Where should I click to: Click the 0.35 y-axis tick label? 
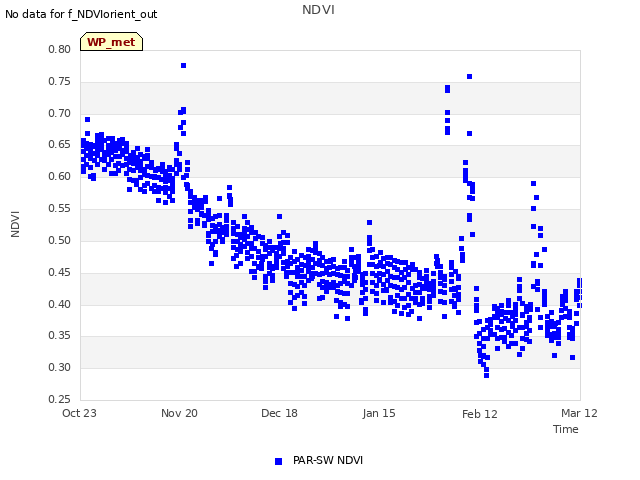tap(60, 336)
